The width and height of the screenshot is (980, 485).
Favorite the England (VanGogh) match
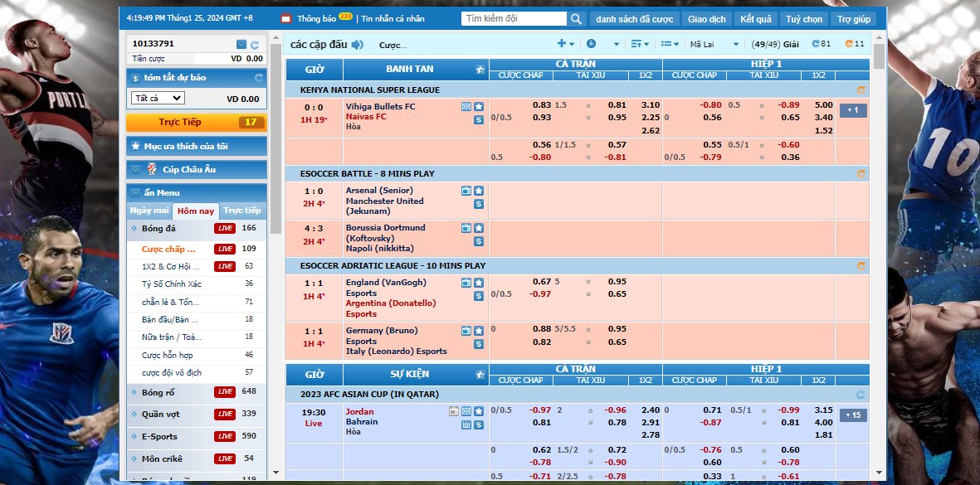click(479, 283)
